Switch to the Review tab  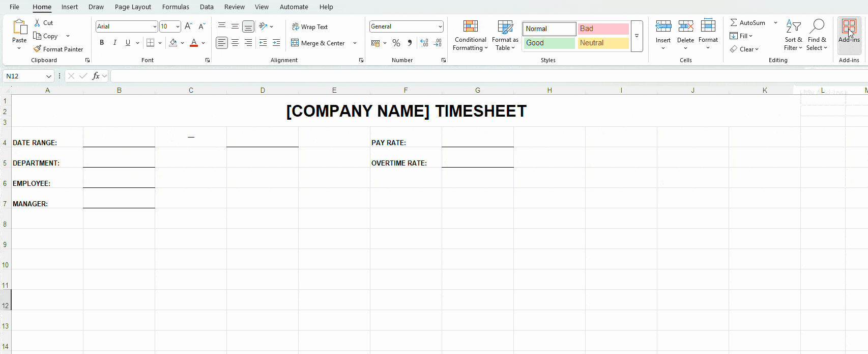point(235,7)
